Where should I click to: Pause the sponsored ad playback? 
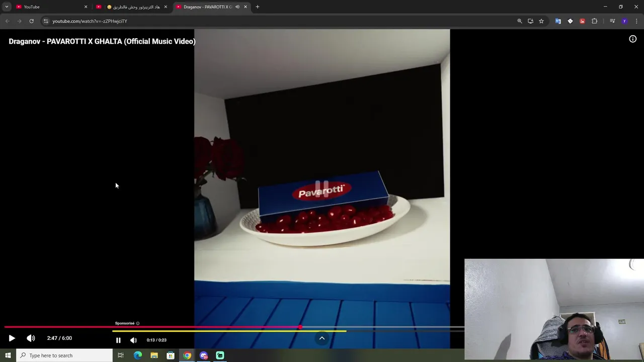(x=118, y=340)
